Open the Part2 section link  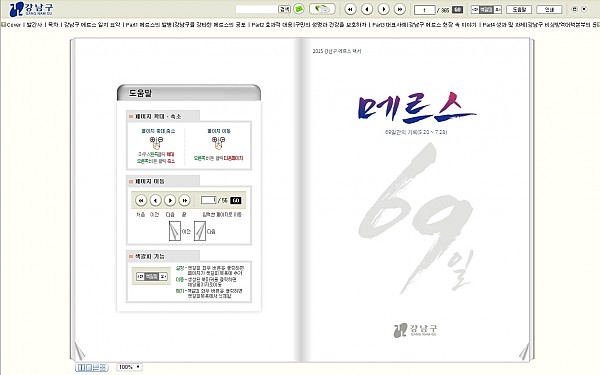pyautogui.click(x=309, y=25)
